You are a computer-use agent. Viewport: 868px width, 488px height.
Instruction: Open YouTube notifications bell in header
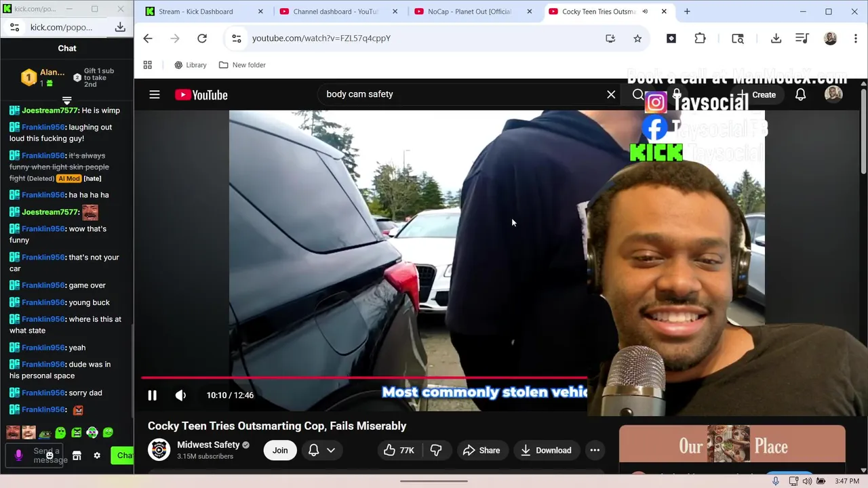tap(800, 95)
